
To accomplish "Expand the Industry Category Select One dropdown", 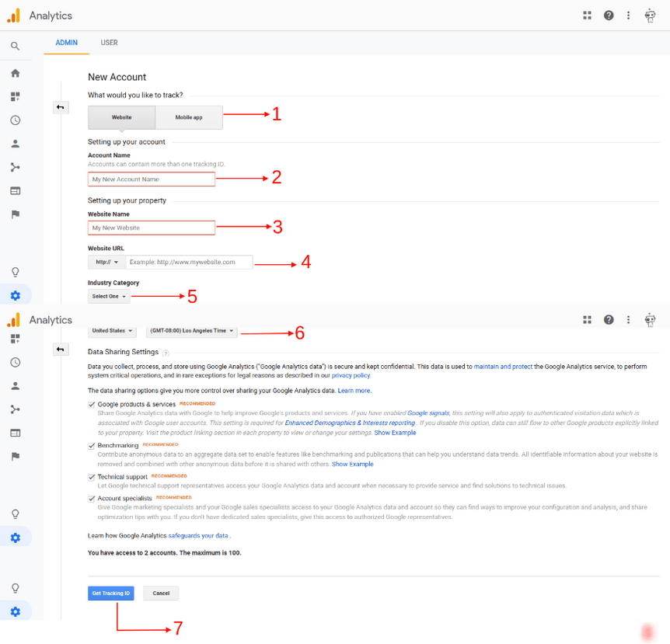I will click(x=109, y=297).
